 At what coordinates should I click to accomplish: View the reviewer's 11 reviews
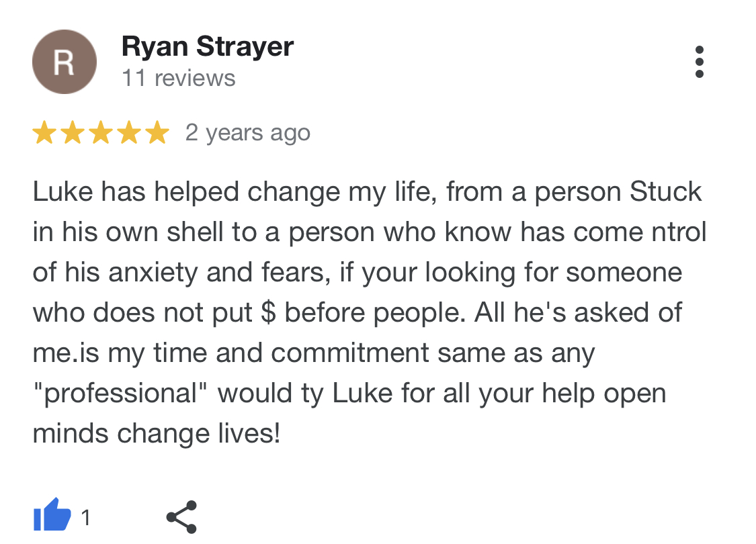(x=178, y=78)
